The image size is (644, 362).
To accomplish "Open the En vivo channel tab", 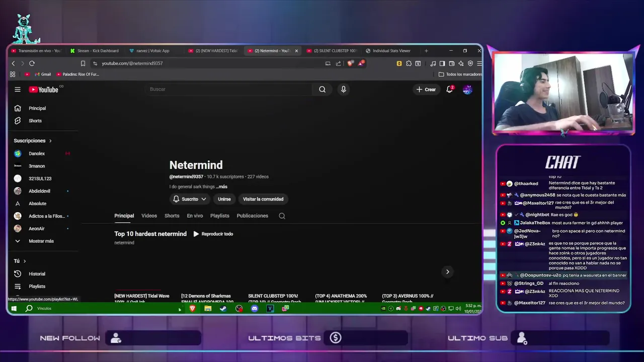I will [195, 216].
